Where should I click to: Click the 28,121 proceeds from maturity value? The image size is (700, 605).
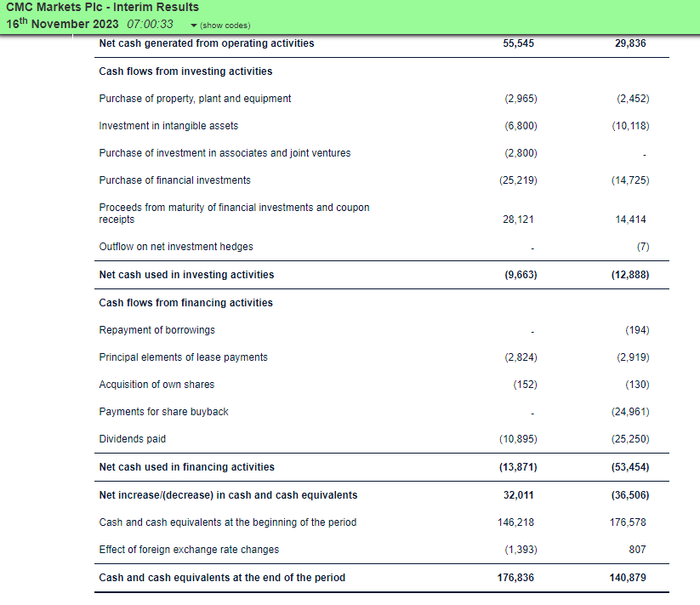[x=518, y=220]
